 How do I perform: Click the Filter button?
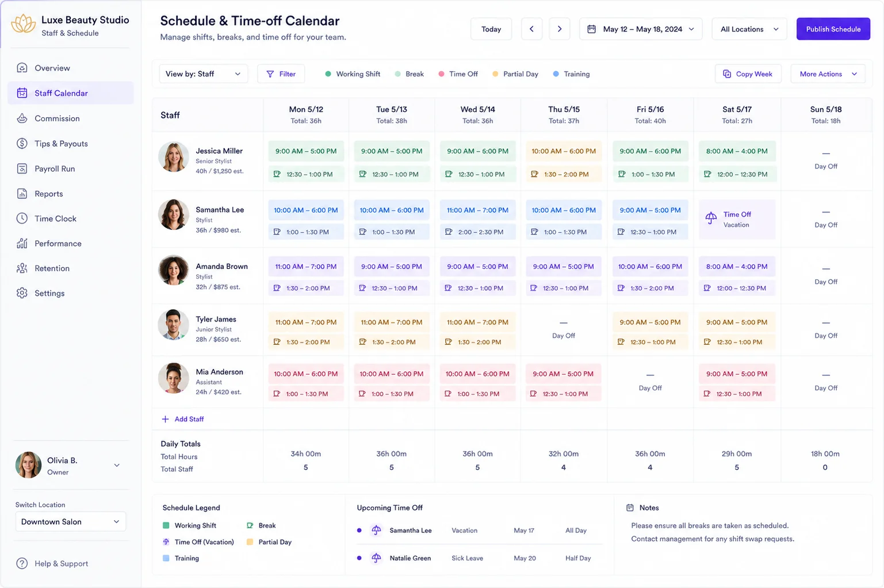point(281,74)
